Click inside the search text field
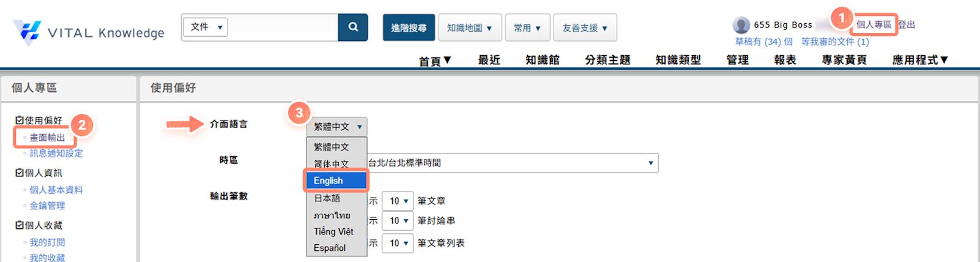This screenshot has height=262, width=980. [283, 27]
